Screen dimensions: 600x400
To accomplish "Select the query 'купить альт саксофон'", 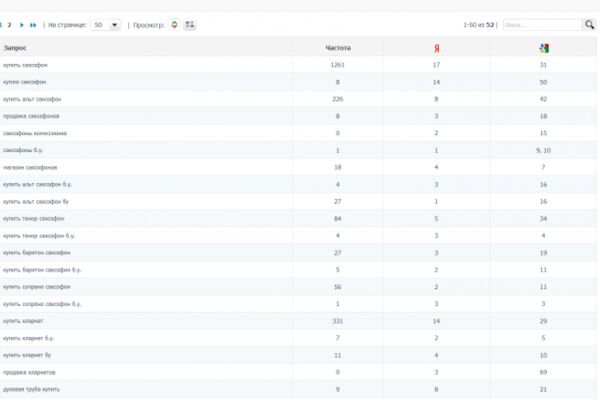I will pos(32,99).
